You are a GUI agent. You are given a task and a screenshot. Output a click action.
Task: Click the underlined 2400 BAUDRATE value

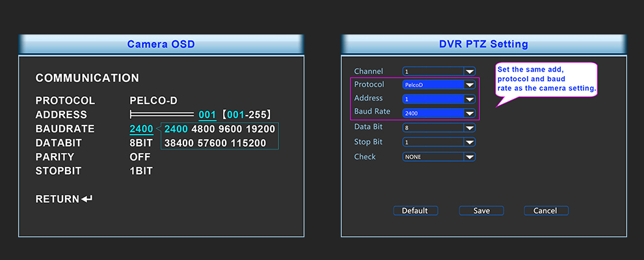tap(141, 129)
